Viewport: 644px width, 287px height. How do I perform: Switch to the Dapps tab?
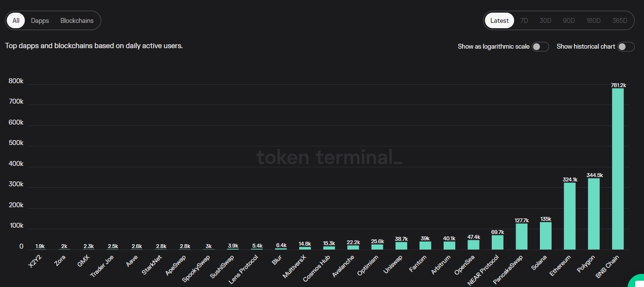pyautogui.click(x=40, y=21)
